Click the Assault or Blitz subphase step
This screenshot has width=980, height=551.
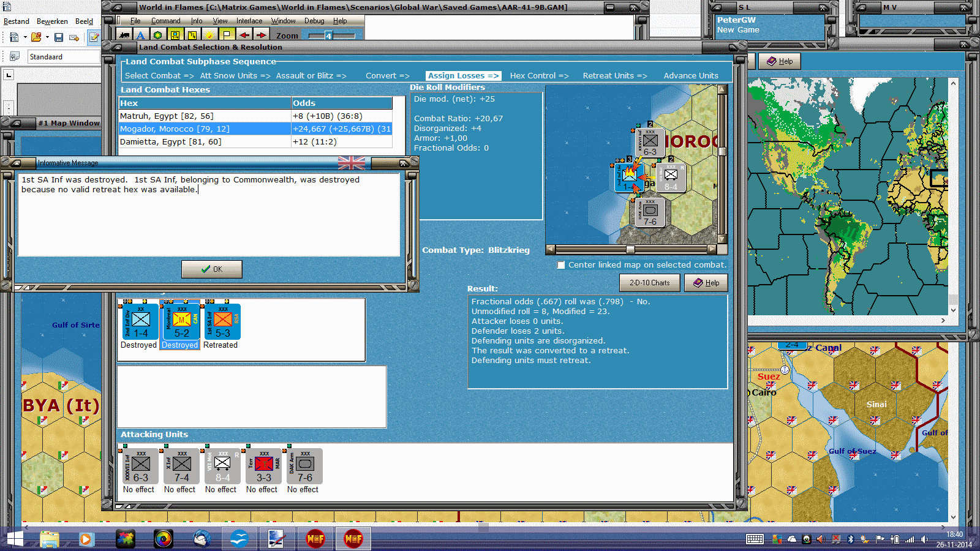point(311,76)
